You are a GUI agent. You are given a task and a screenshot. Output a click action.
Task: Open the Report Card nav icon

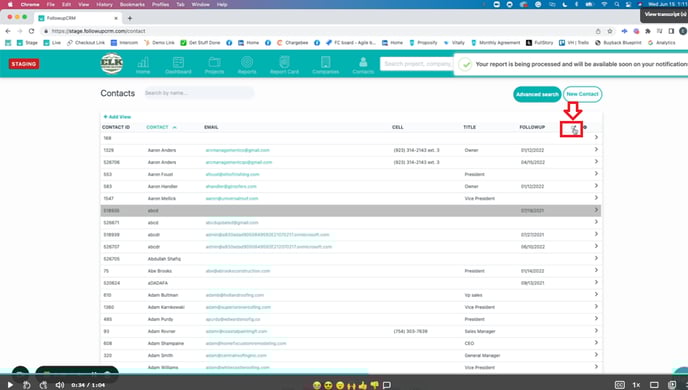(x=284, y=65)
